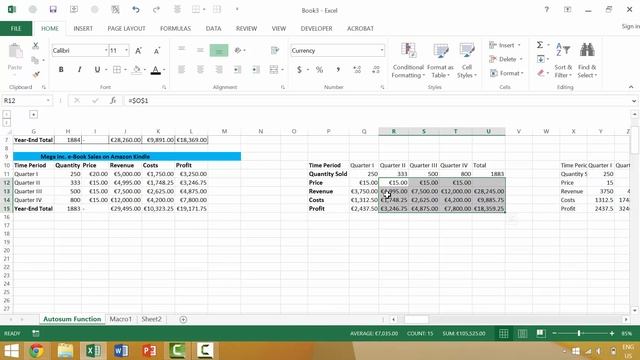Switch to the DEVELOPER ribbon tab

pyautogui.click(x=316, y=29)
